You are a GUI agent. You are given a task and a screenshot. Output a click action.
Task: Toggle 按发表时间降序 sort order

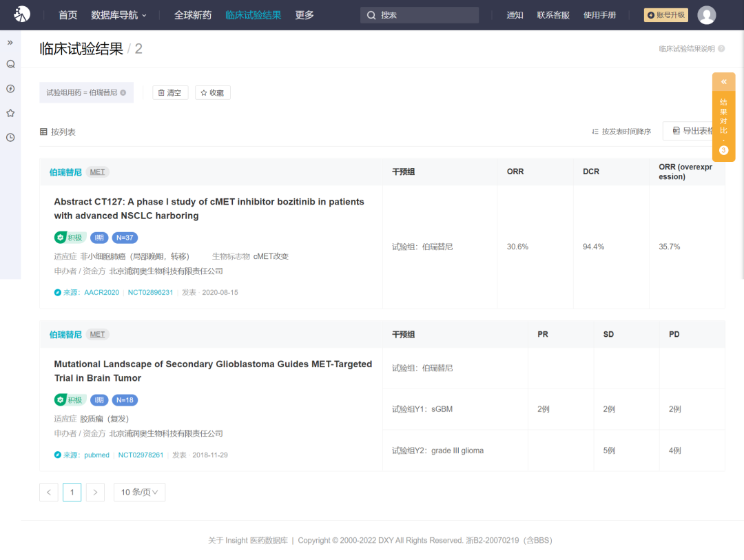point(621,132)
